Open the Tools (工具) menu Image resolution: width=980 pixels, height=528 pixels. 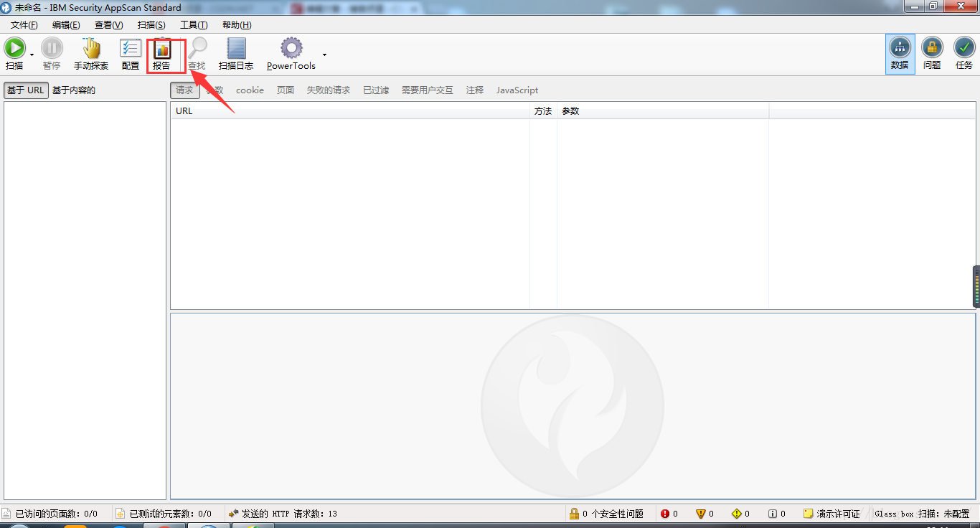point(194,25)
